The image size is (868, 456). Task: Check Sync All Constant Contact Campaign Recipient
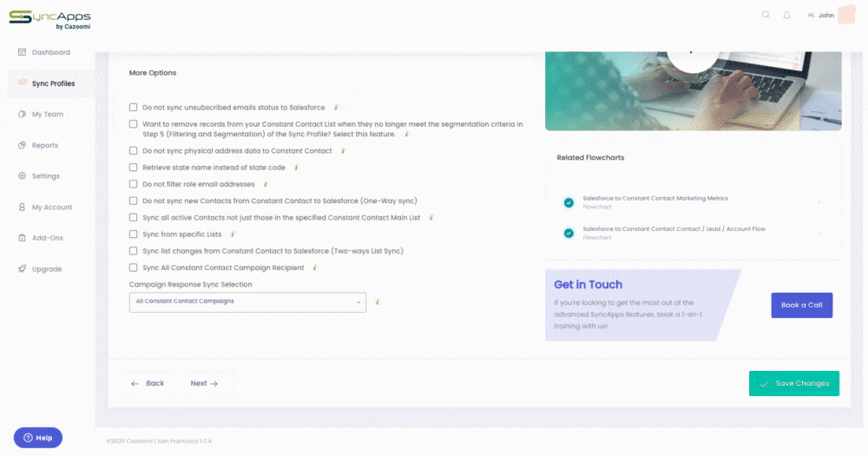pos(134,267)
